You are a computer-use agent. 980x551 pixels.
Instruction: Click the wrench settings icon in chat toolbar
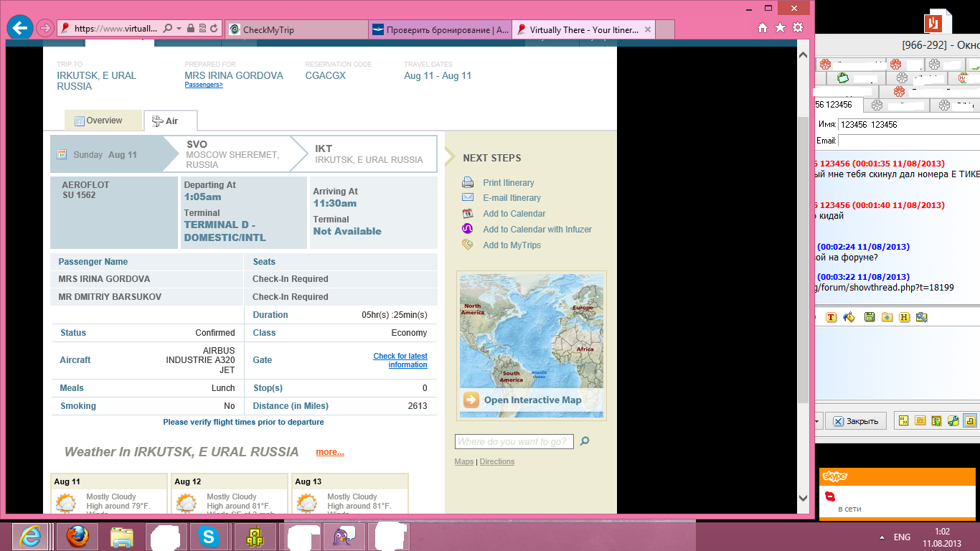953,421
